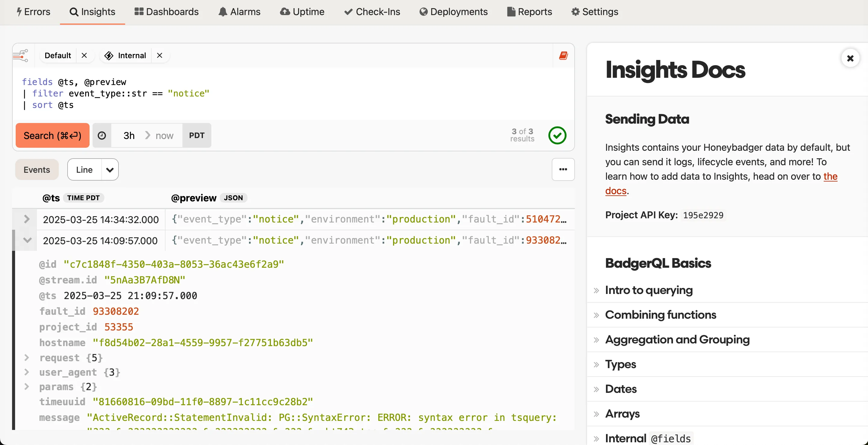Click the clock icon next to the Search button
Image resolution: width=868 pixels, height=445 pixels.
coord(102,135)
